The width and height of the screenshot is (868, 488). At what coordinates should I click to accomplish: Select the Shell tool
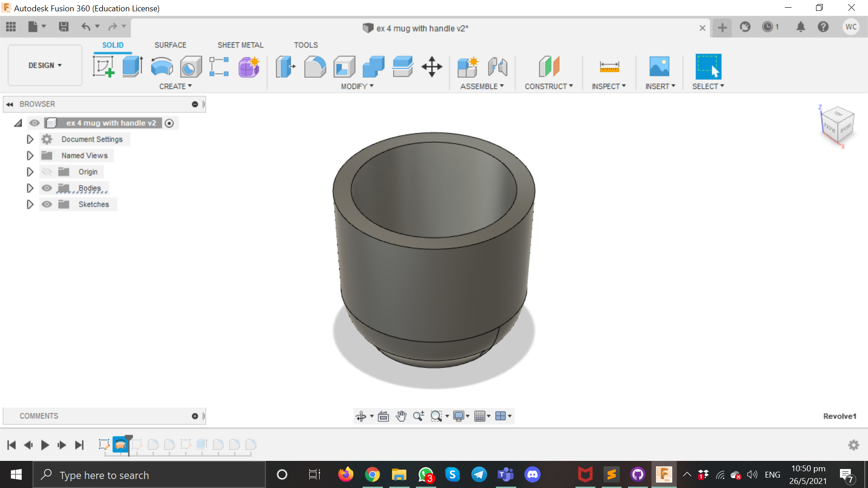[x=344, y=66]
